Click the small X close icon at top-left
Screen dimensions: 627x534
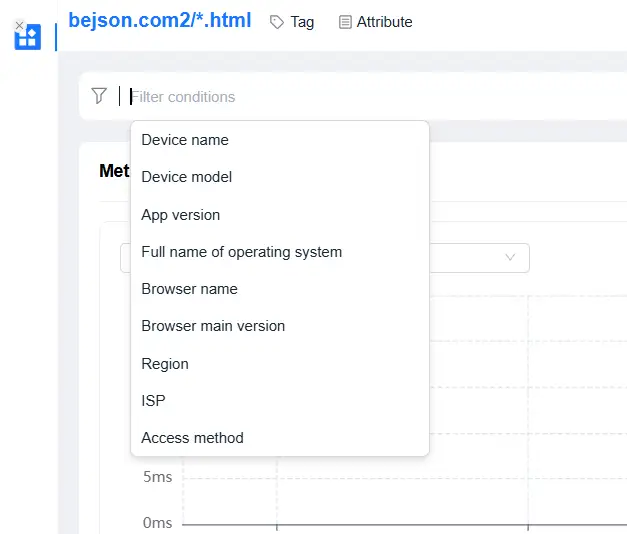(19, 25)
